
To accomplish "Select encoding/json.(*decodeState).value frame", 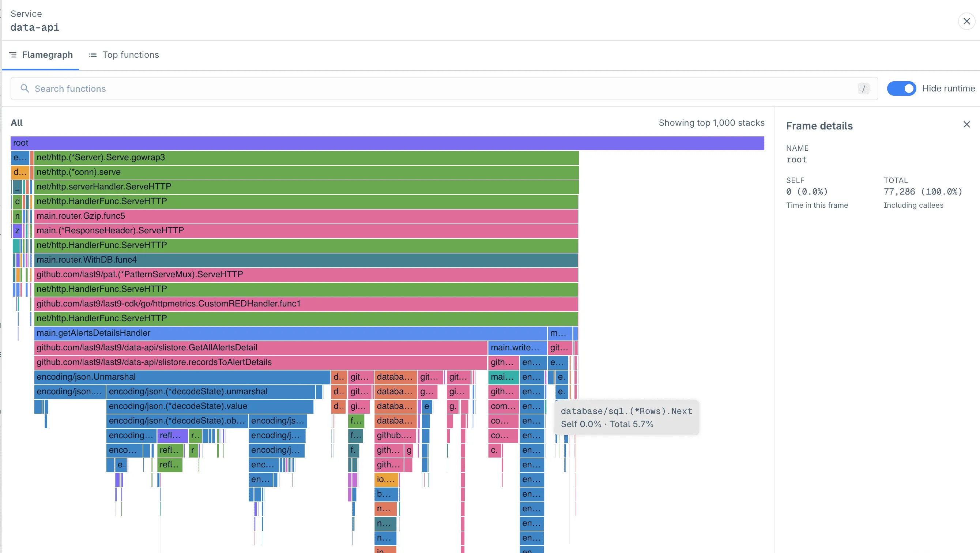I will tap(210, 406).
